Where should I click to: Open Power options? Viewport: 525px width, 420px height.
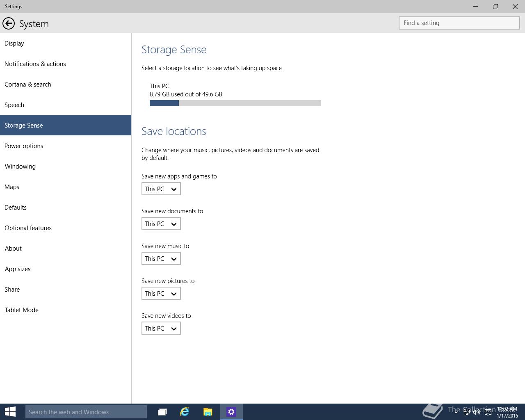pos(66,146)
